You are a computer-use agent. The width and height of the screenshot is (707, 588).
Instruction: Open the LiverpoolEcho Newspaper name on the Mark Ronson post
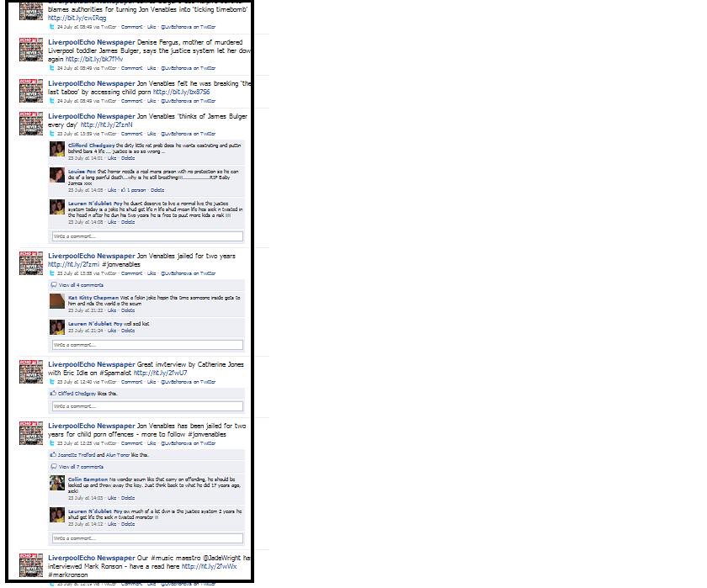(x=92, y=558)
